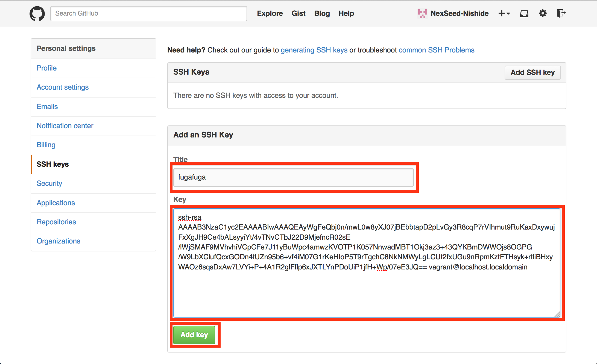
Task: Open settings using the gear icon
Action: click(x=543, y=13)
